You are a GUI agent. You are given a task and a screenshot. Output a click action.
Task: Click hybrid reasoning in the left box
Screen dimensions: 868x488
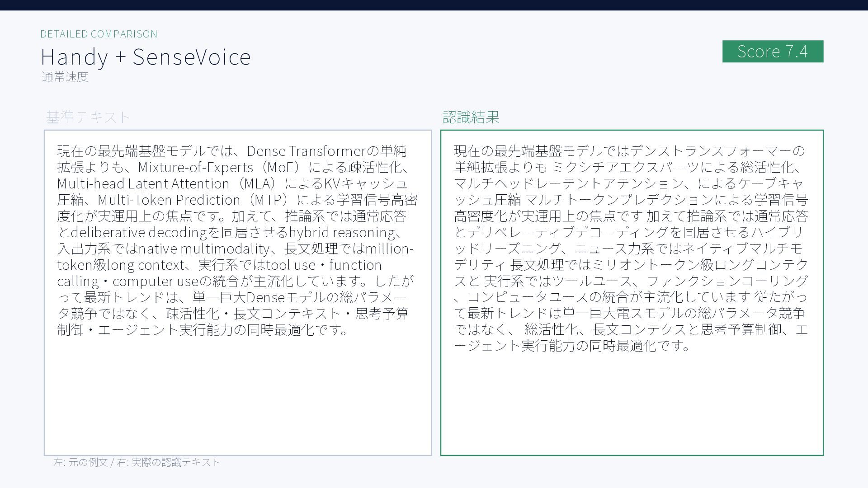click(341, 232)
